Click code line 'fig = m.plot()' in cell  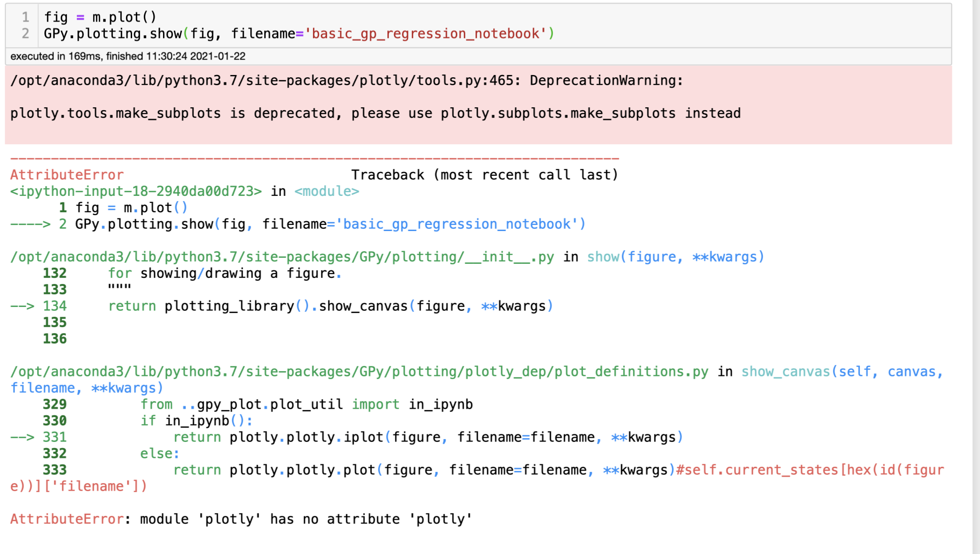[x=100, y=17]
